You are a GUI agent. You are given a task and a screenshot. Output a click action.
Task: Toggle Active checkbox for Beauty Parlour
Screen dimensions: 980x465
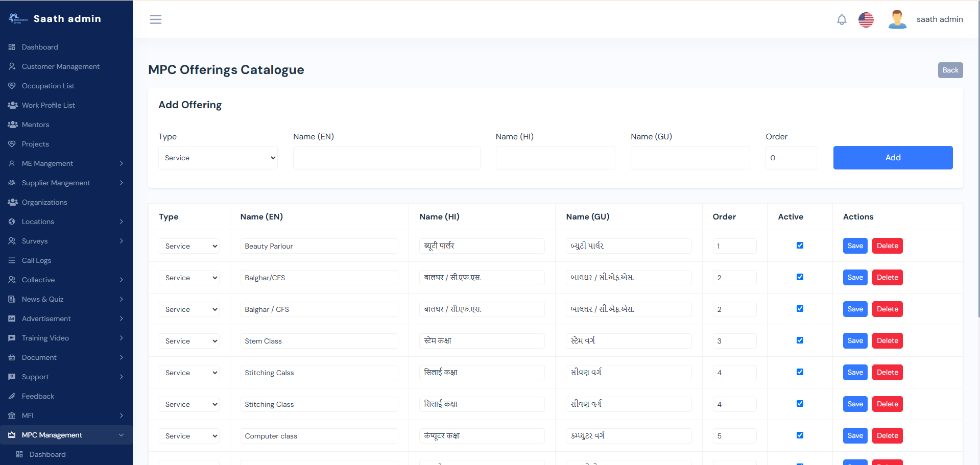point(800,246)
